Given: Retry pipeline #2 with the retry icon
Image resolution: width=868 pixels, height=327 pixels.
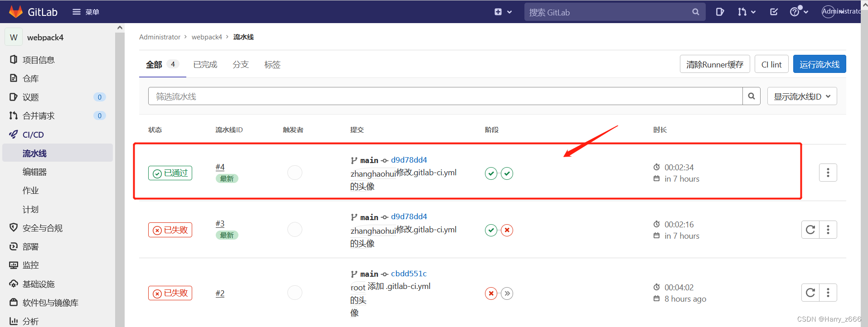Looking at the screenshot, I should [810, 293].
